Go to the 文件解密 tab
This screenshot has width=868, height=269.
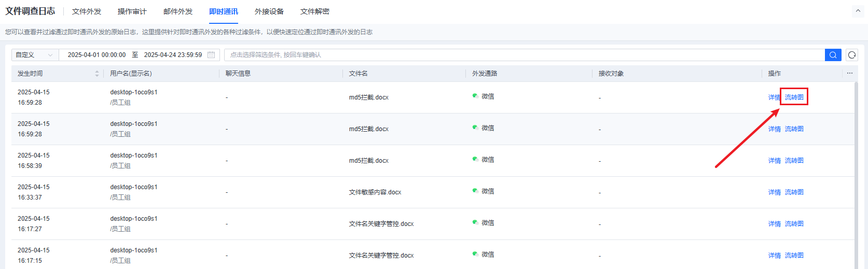[x=315, y=11]
